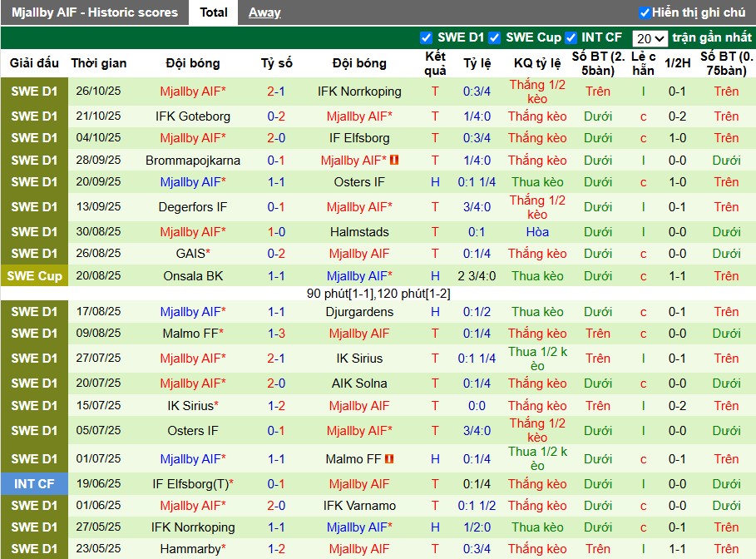Screen dimensions: 756x559
Task: Open the Brommapojkarna team link
Action: click(193, 161)
